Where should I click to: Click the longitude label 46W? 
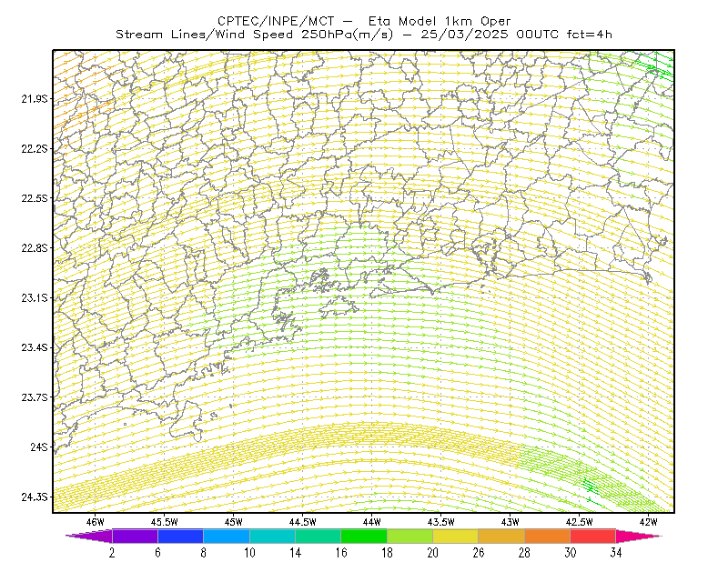click(96, 522)
